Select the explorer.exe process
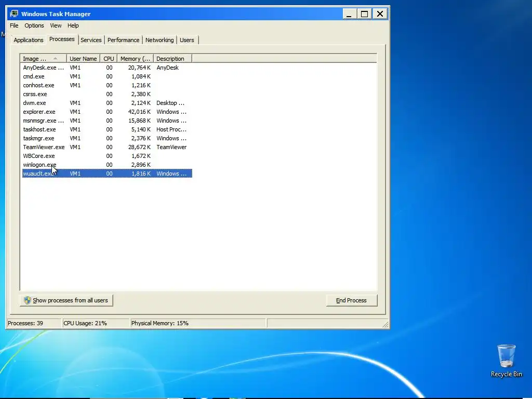 point(107,112)
